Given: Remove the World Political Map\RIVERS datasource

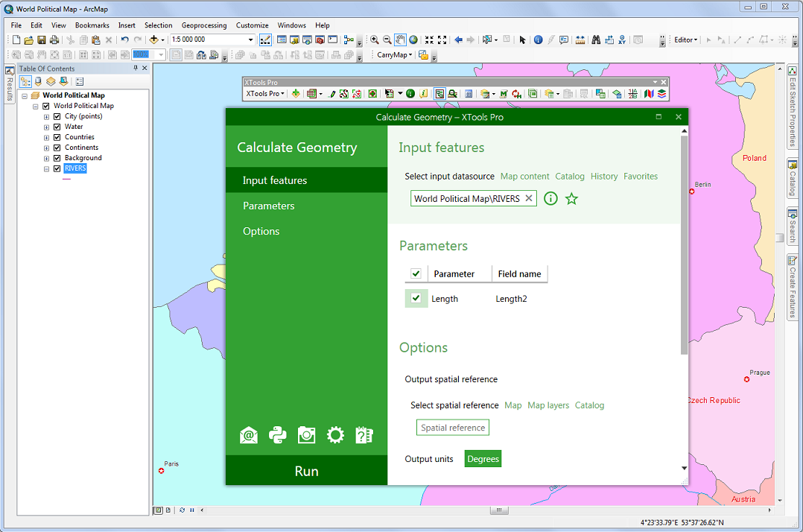Looking at the screenshot, I should point(529,198).
